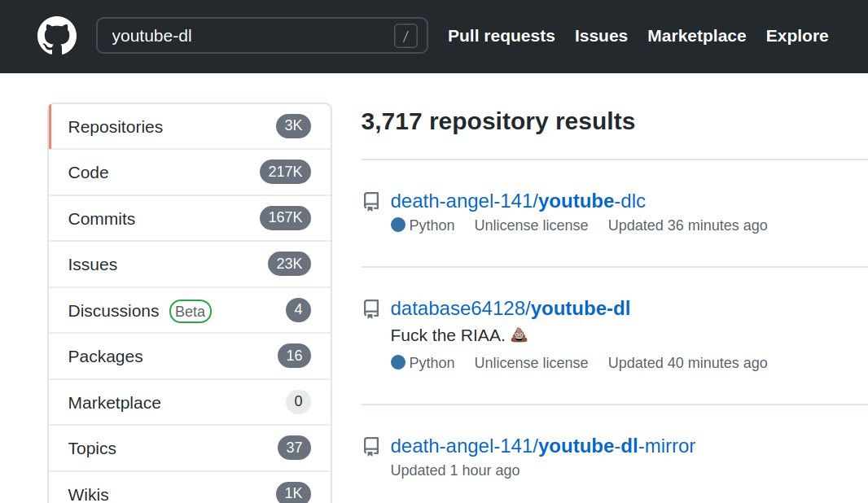
Task: Click the count badge 37 for Topics
Action: (x=294, y=447)
